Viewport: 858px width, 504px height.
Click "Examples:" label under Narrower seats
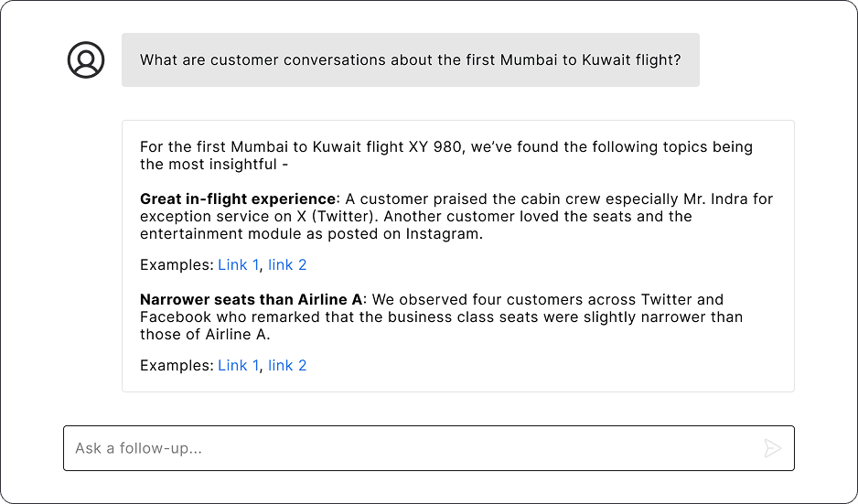(177, 366)
